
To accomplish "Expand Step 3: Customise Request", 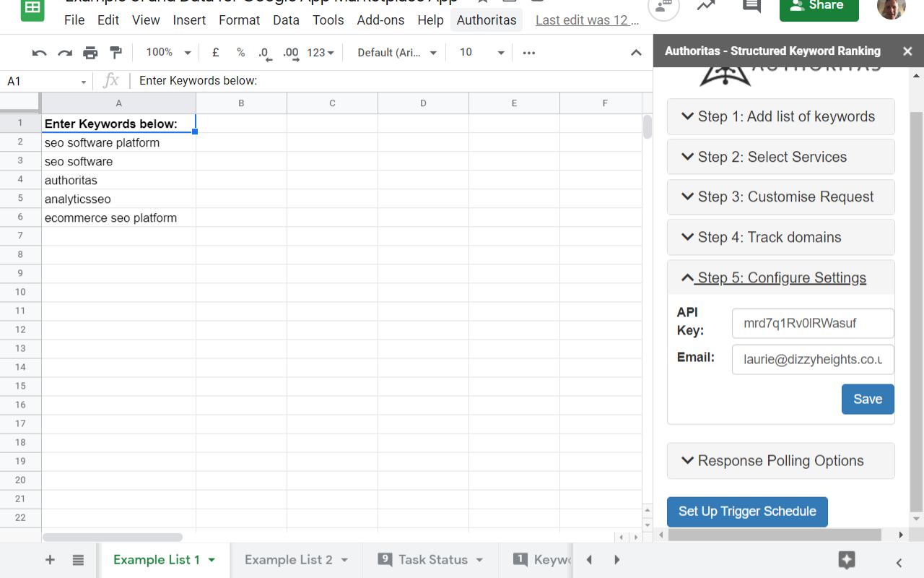I will [x=781, y=197].
